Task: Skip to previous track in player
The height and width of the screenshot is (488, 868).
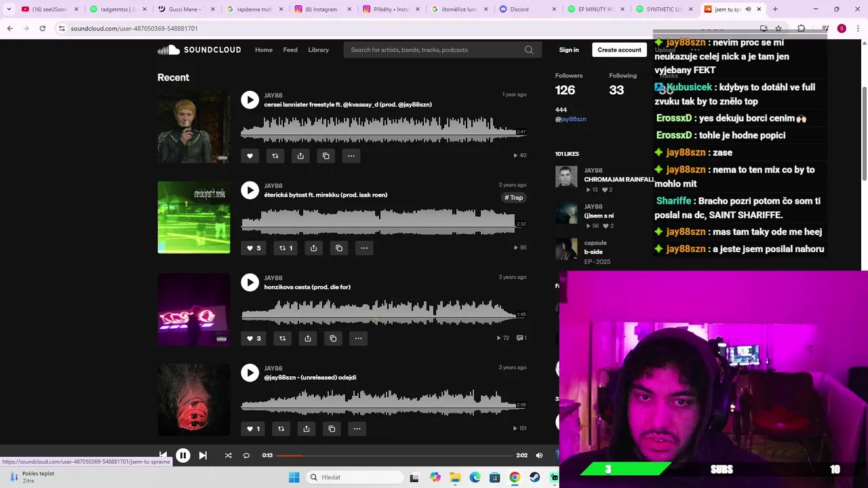Action: [163, 455]
